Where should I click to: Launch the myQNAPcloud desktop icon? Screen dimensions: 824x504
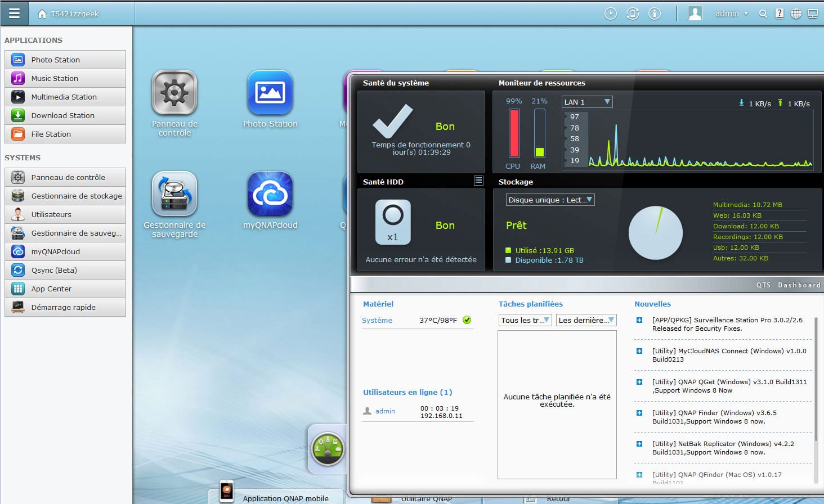[x=270, y=194]
